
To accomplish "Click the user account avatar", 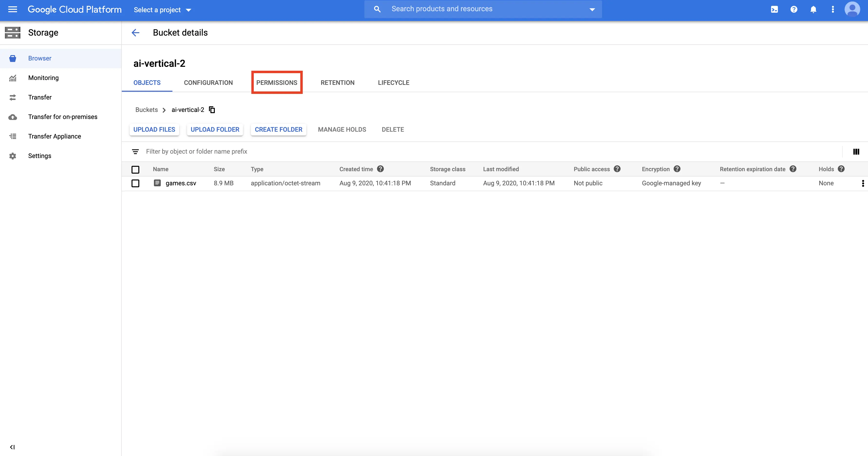I will point(852,10).
